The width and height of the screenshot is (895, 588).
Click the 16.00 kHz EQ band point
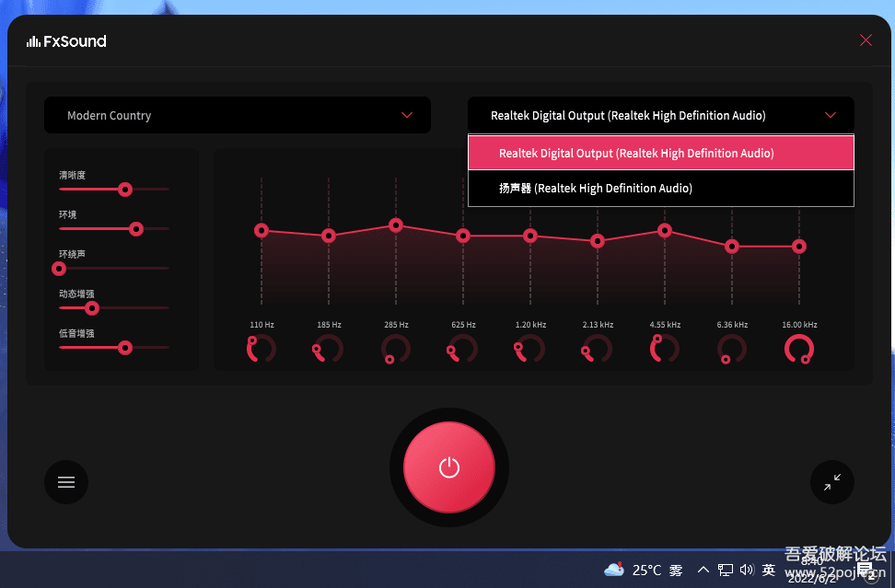(799, 247)
